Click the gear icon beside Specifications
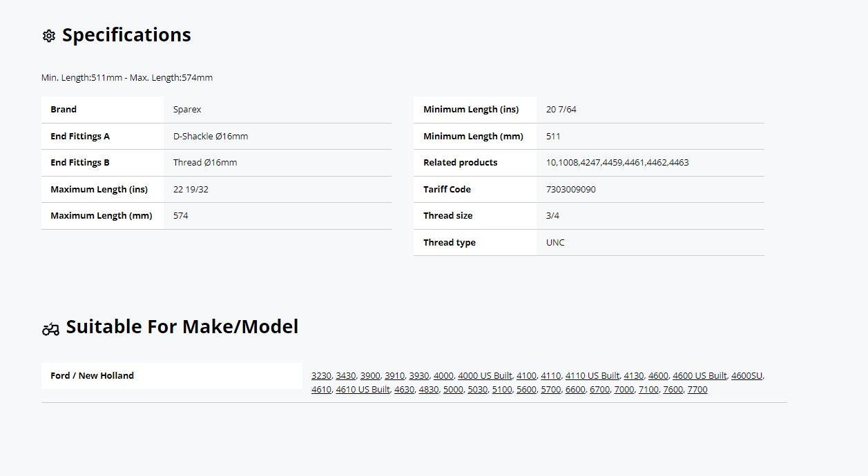Image resolution: width=868 pixels, height=476 pixels. click(x=48, y=36)
